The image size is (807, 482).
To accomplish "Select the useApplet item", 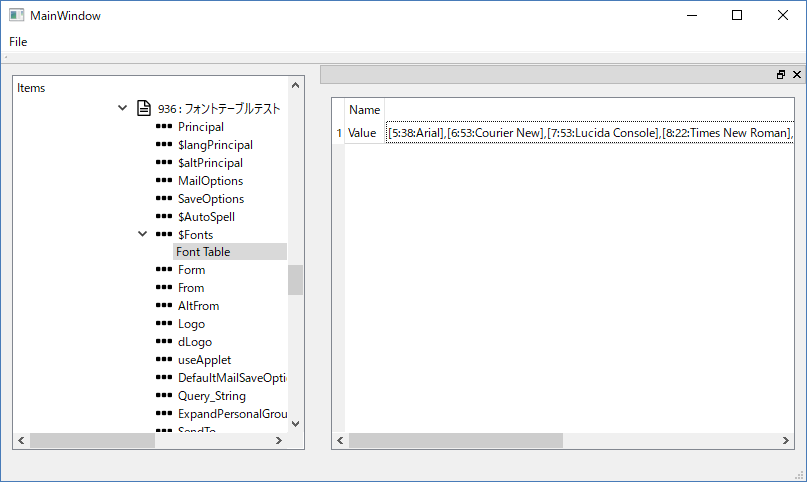I will point(204,360).
